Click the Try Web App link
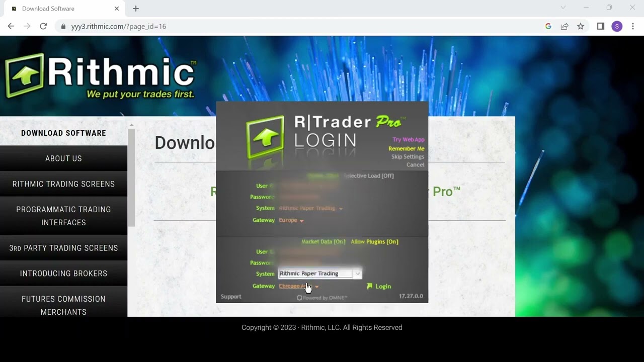Viewport: 644px width, 362px height. click(409, 140)
